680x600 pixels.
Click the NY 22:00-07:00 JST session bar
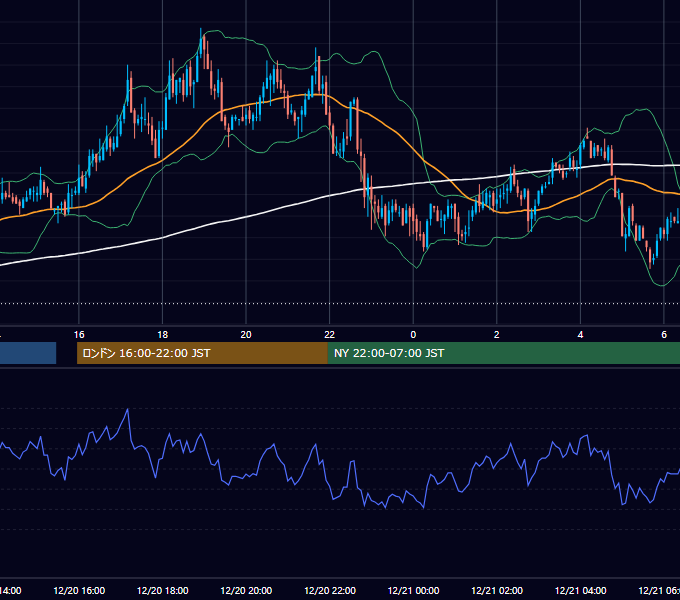(x=503, y=353)
